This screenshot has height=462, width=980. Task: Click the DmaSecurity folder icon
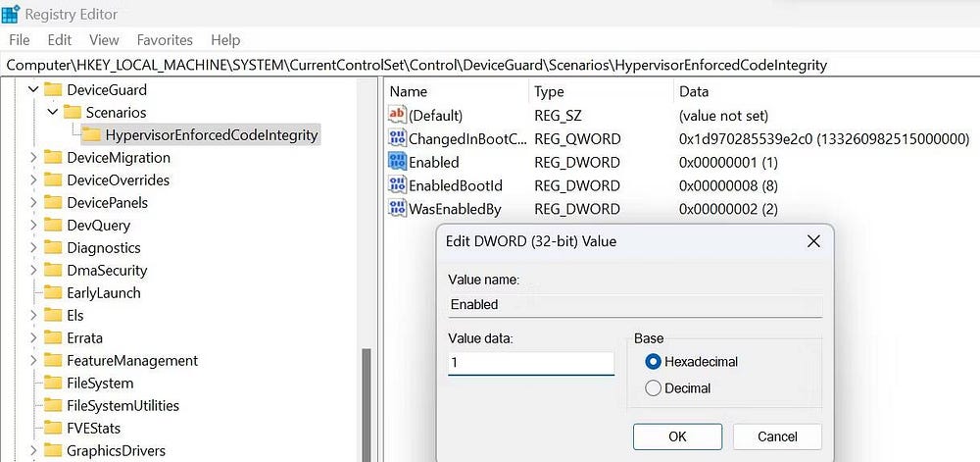coord(53,270)
